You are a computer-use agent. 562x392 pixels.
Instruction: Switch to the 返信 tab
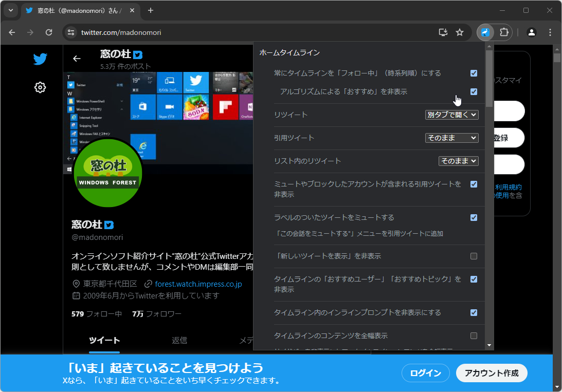tap(180, 340)
